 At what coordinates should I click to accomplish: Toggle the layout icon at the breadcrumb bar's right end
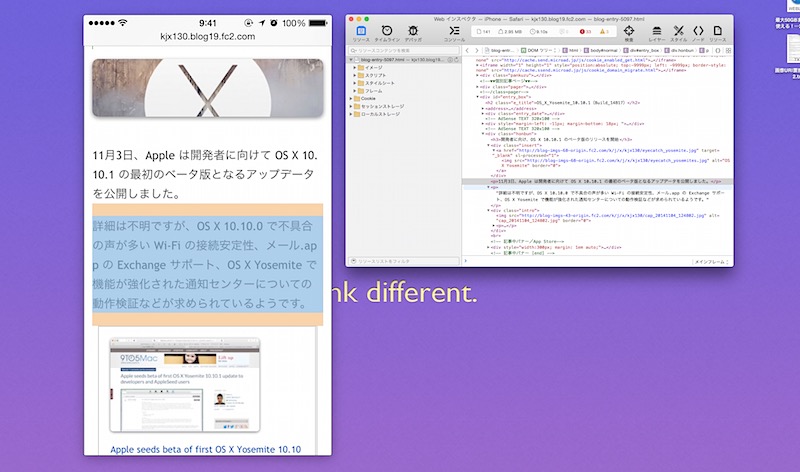point(728,51)
